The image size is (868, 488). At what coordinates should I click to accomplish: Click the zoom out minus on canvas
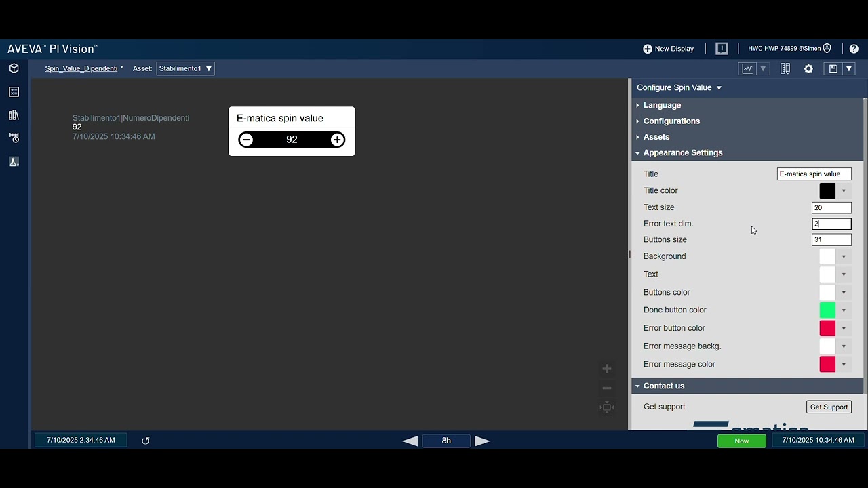tap(607, 388)
